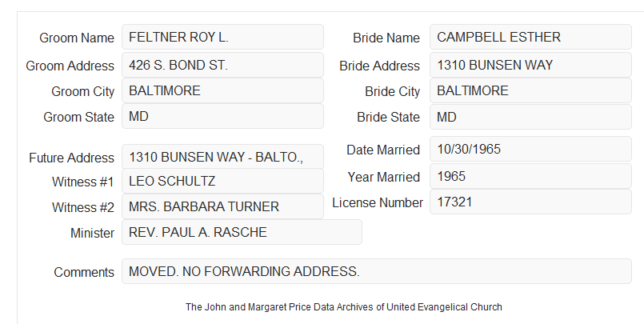Screen dimensions: 644x324
Task: Click the Date Married field
Action: [x=530, y=149]
